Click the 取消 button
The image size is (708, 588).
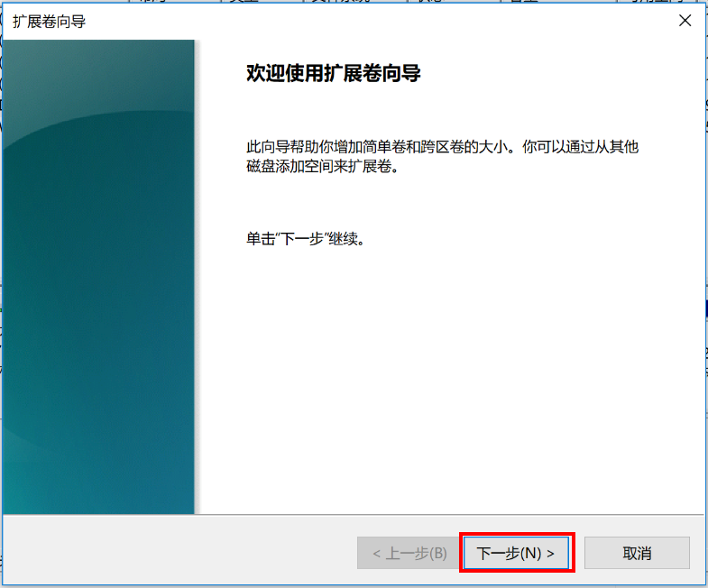click(x=637, y=553)
